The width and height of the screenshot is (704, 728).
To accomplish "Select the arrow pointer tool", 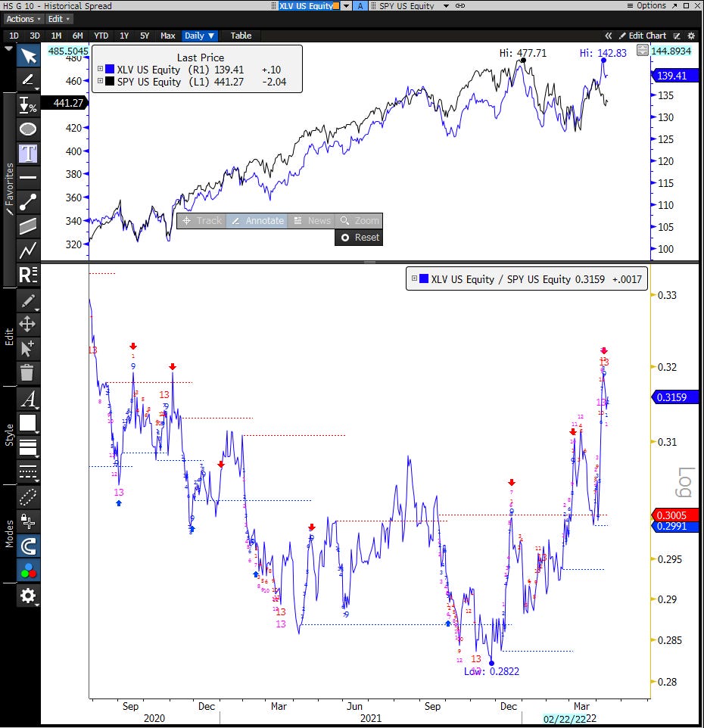I will [x=28, y=56].
